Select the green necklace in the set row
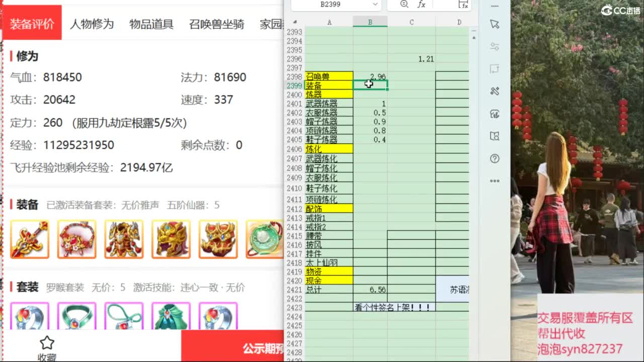Screen dimensions: 644x362 pyautogui.click(x=76, y=316)
